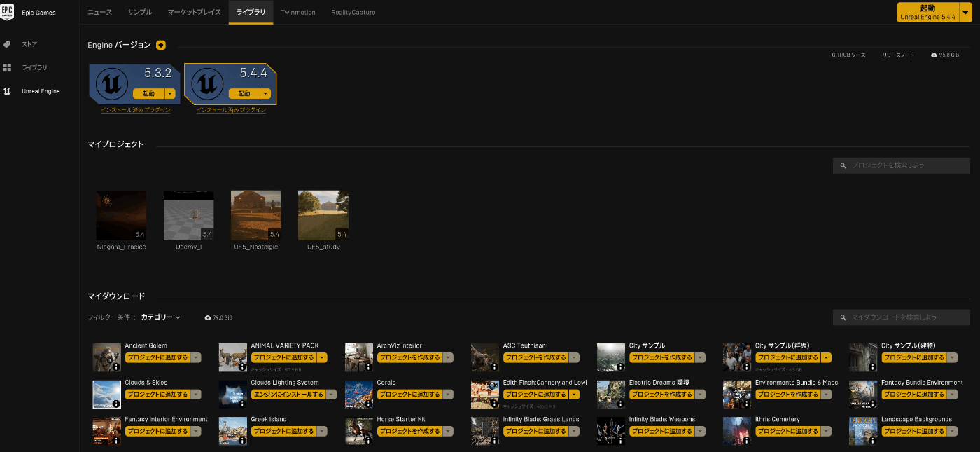This screenshot has width=980, height=452.
Task: Show info for Fantasy Interior Environment
Action: (x=116, y=441)
